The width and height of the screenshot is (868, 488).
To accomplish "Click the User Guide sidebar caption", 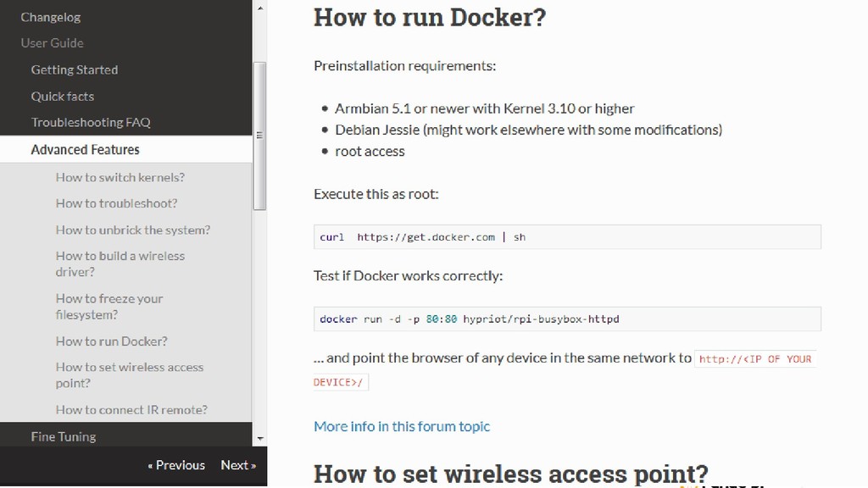I will tap(52, 43).
